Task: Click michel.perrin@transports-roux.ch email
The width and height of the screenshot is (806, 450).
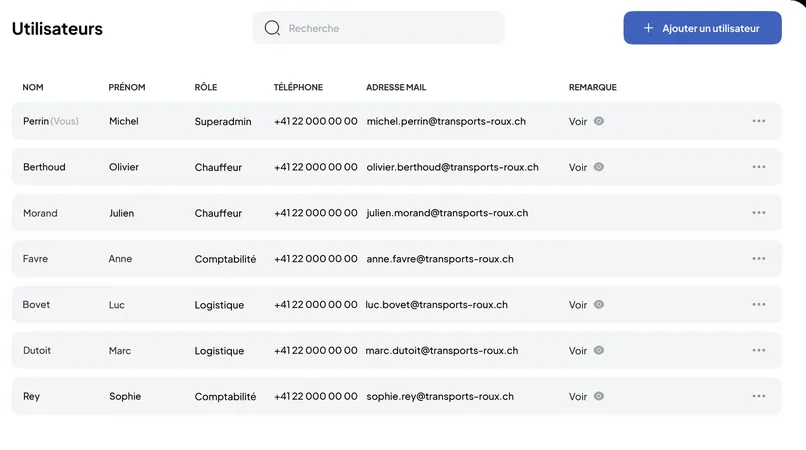Action: 446,121
